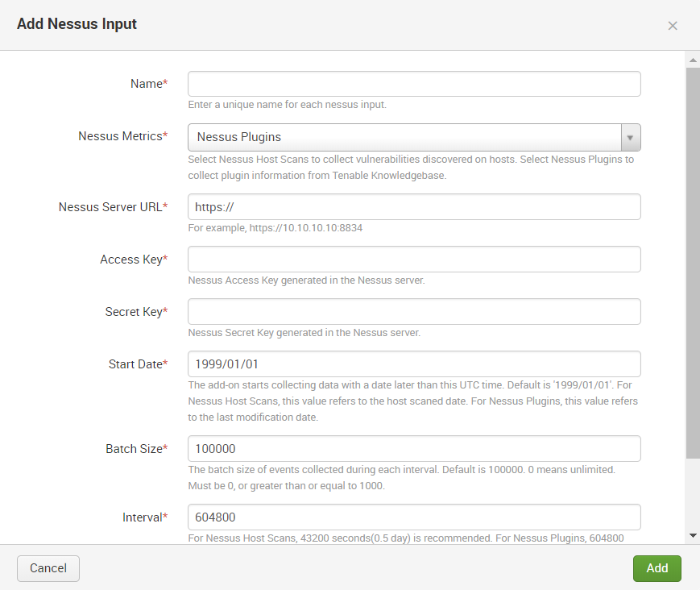Click the Nessus Access Key hint text
This screenshot has height=590, width=700.
click(306, 280)
